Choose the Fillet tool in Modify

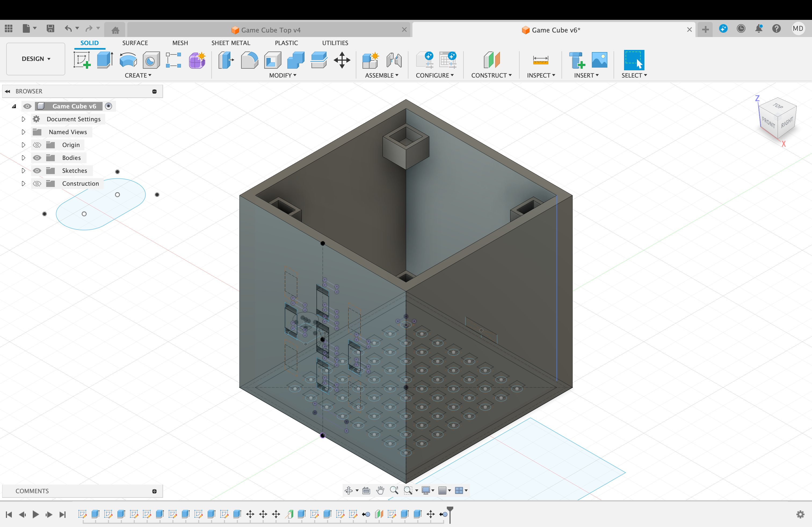249,60
